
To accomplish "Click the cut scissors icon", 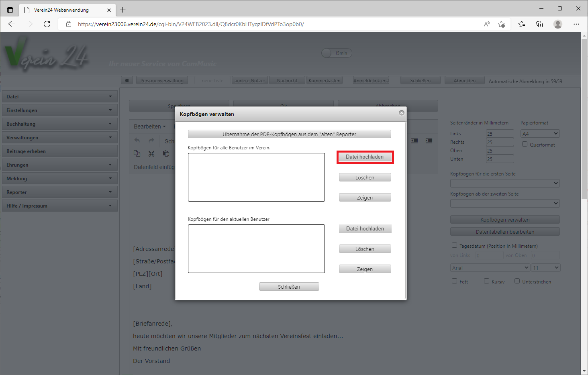I will 151,153.
